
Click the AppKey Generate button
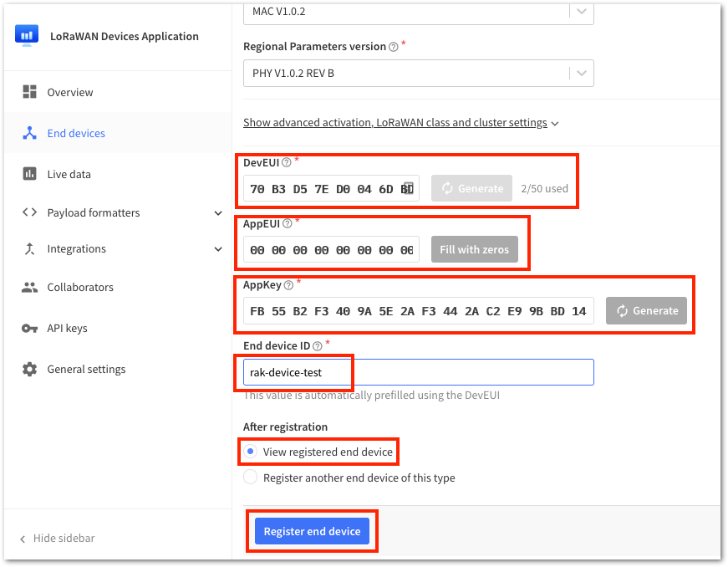tap(646, 310)
